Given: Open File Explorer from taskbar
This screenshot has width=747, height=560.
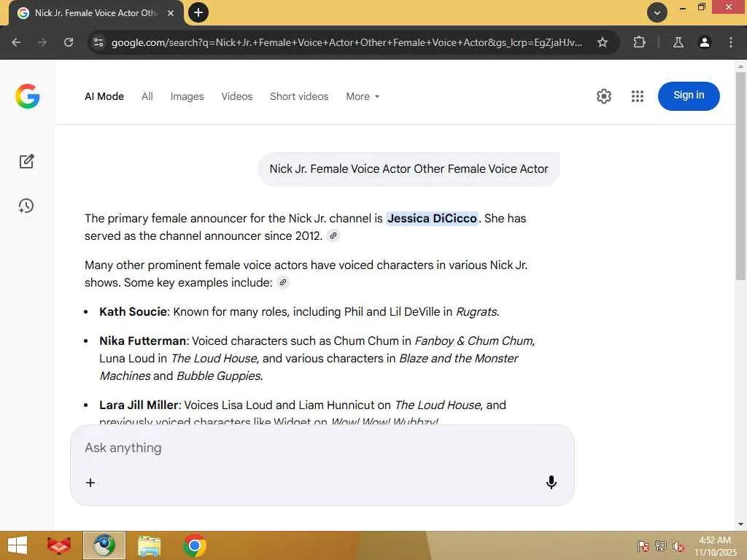Looking at the screenshot, I should [x=149, y=545].
